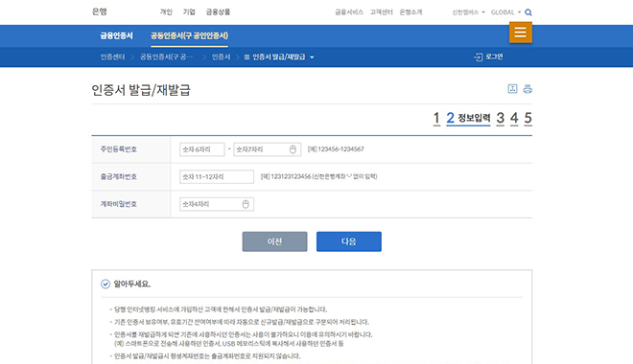The height and width of the screenshot is (364, 633).
Task: Click step 4 in progress indicator
Action: (x=514, y=118)
